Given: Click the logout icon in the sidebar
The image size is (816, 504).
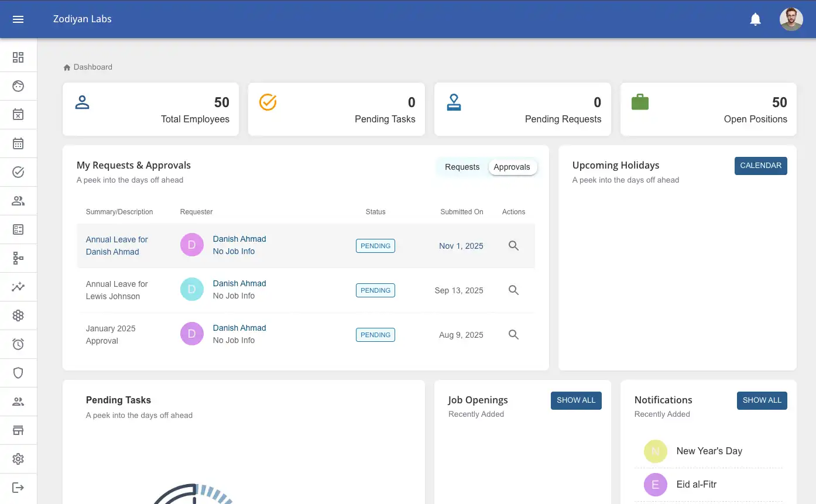Looking at the screenshot, I should tap(18, 488).
